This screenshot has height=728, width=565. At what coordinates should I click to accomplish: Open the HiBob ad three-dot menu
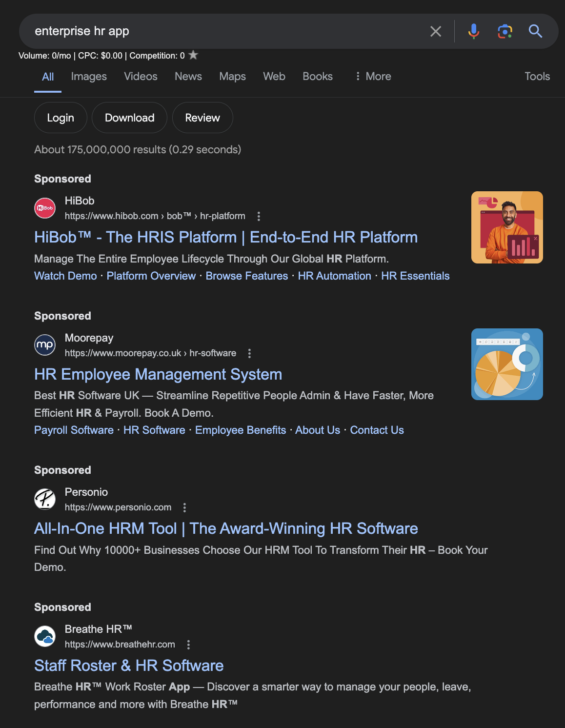tap(259, 216)
